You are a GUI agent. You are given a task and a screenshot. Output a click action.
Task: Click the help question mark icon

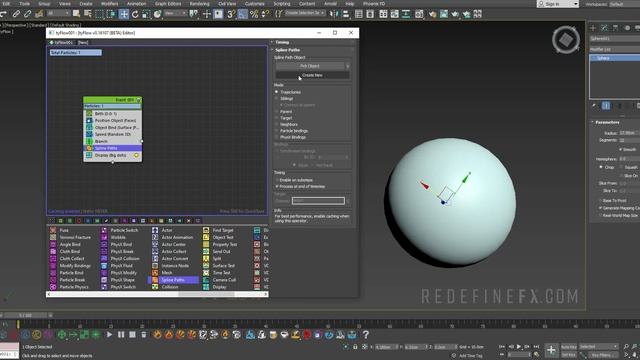pyautogui.click(x=366, y=335)
